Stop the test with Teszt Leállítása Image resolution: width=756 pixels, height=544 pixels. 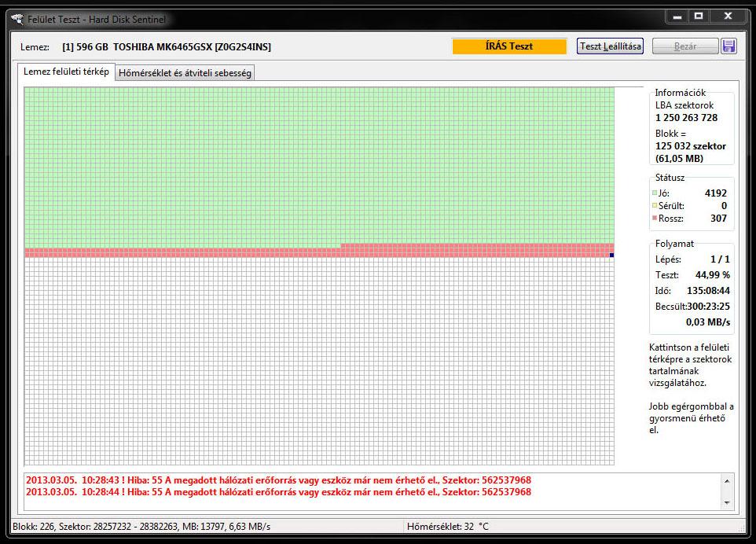coord(610,46)
